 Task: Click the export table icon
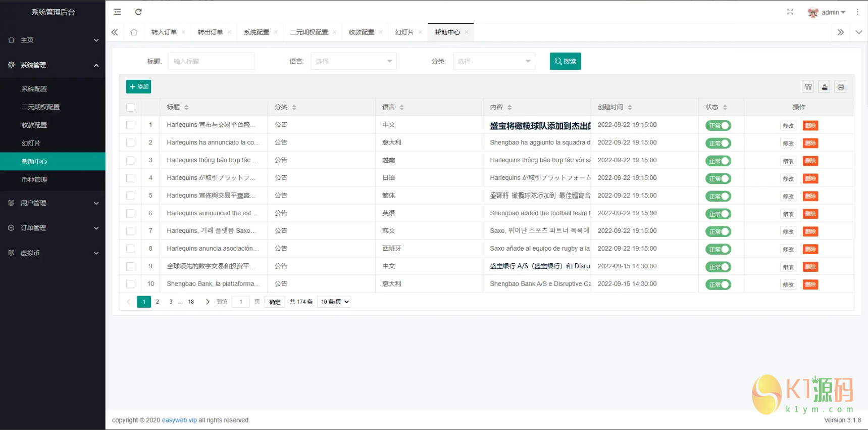(x=824, y=87)
